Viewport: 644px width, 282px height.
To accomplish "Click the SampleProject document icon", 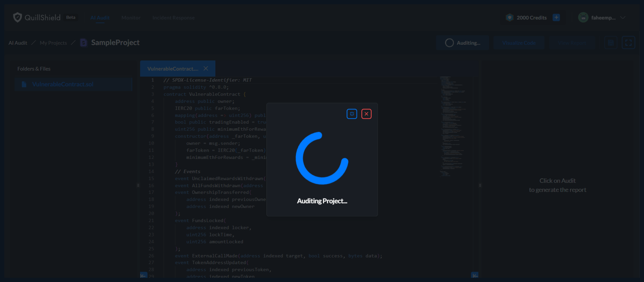I will tap(84, 43).
